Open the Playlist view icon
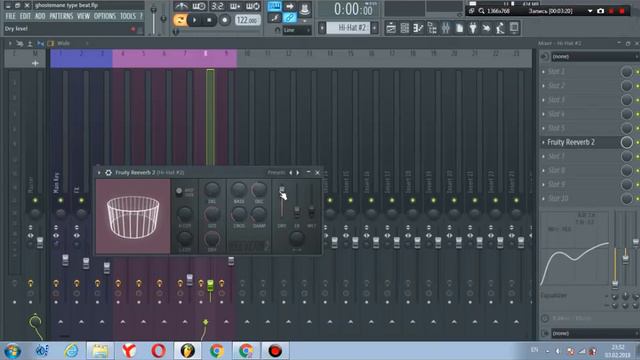Screen dimensions: 640x360 click(391, 28)
